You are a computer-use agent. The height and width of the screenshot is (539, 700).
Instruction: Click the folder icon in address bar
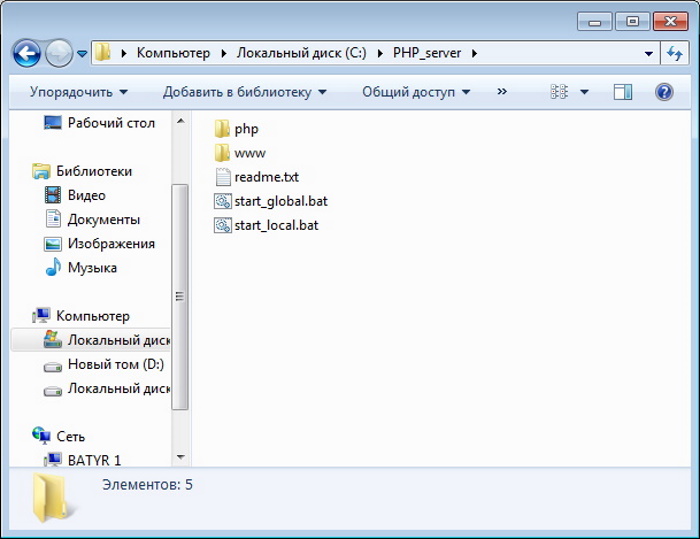point(103,53)
